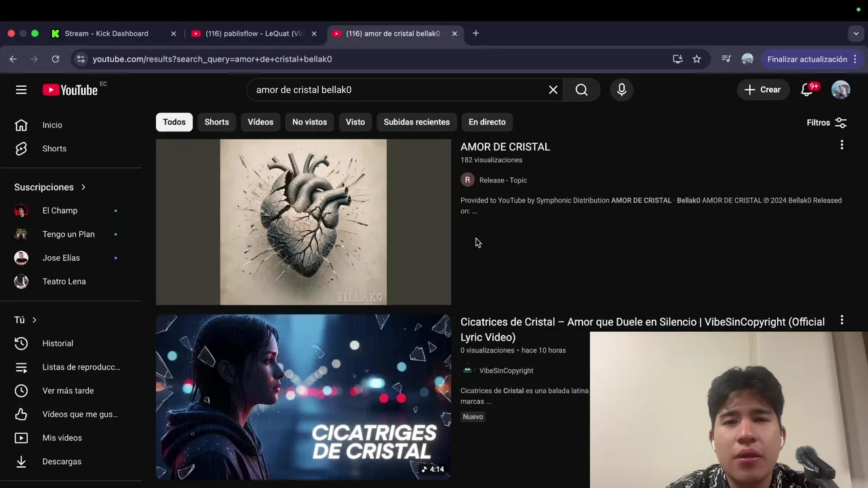Open the Filtros panel
Viewport: 868px width, 488px height.
827,123
